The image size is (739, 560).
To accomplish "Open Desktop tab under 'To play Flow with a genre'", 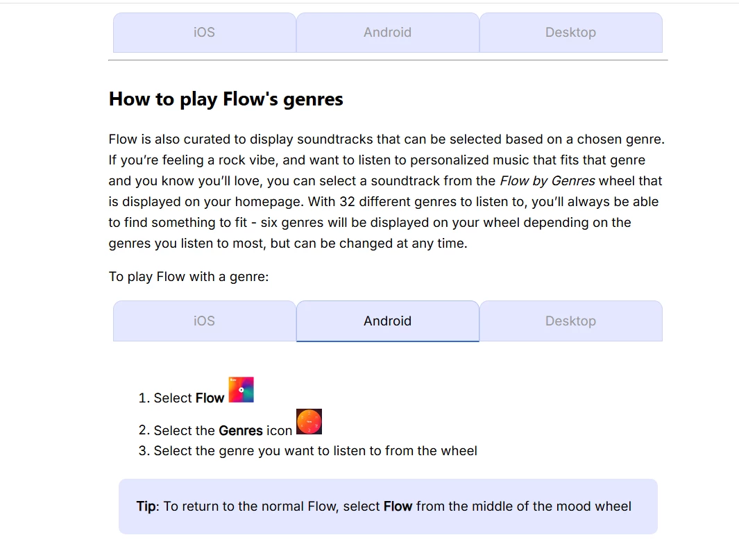I will tap(571, 321).
